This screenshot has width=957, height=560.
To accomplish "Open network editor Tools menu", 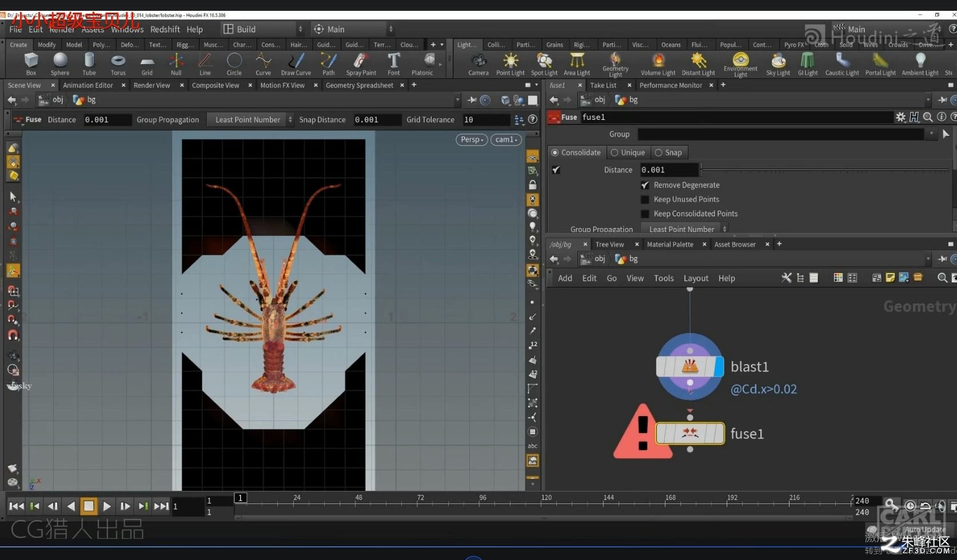I will (x=664, y=278).
